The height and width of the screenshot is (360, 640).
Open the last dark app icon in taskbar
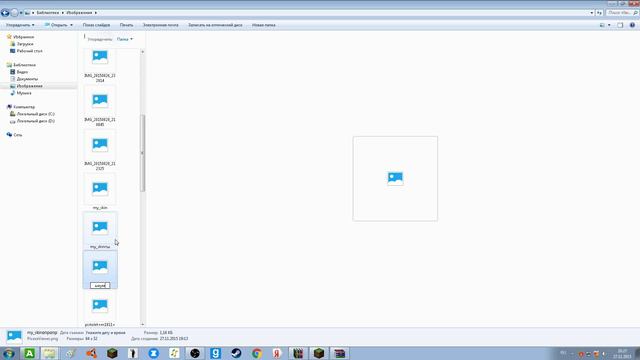click(x=340, y=353)
